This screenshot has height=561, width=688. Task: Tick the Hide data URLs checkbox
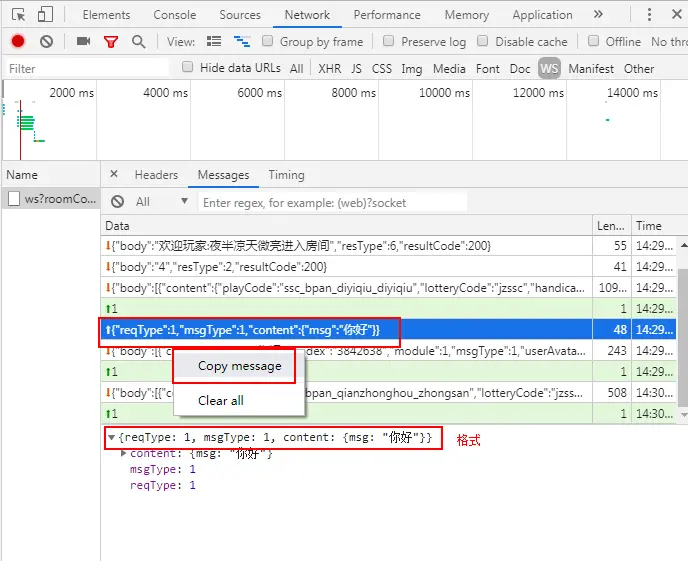(187, 67)
